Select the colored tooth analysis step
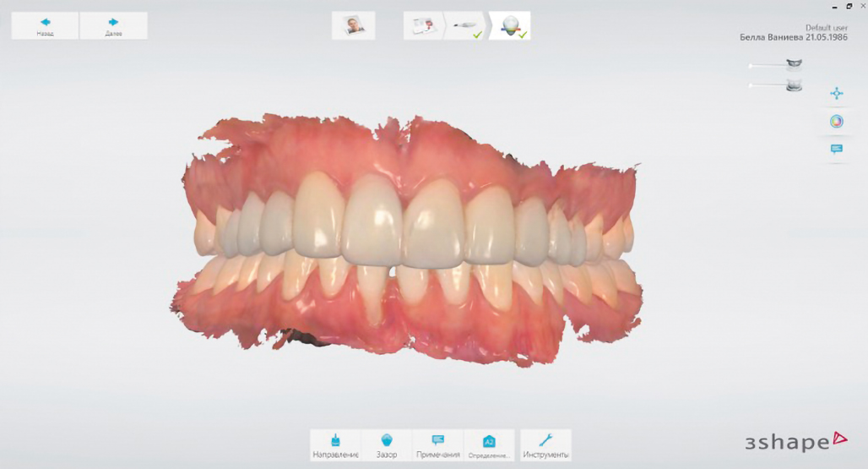This screenshot has height=469, width=868. tap(510, 26)
